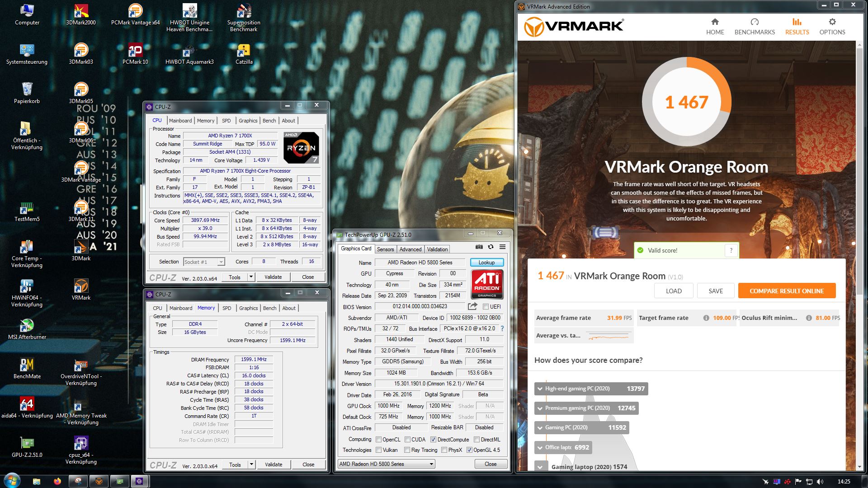Screen dimensions: 868x488
Task: Open the VRMark OPTIONS gear
Action: [832, 27]
